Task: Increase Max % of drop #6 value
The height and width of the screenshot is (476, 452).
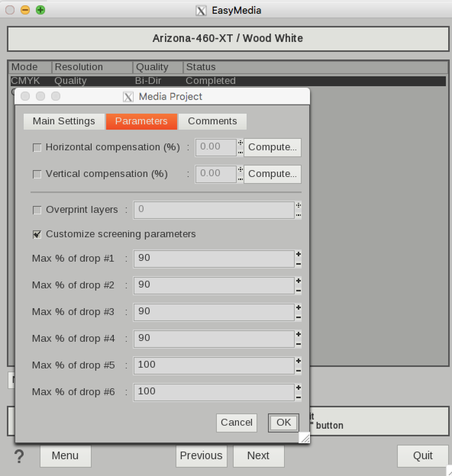Action: point(299,388)
